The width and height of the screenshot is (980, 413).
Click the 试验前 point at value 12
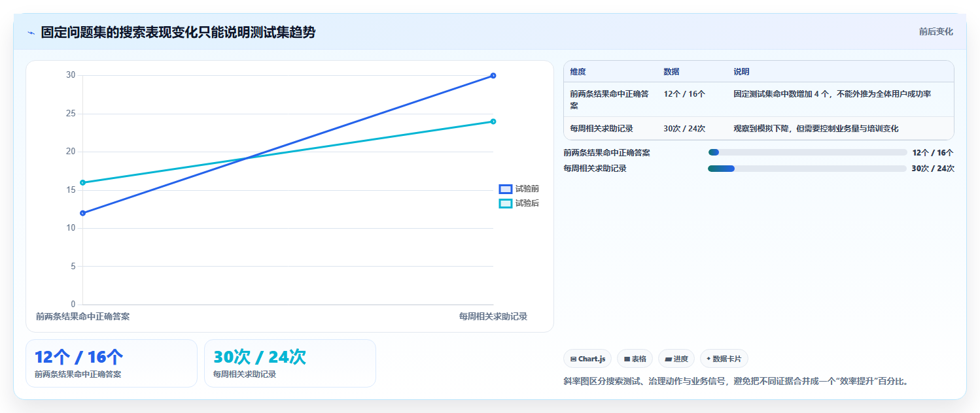coord(82,213)
